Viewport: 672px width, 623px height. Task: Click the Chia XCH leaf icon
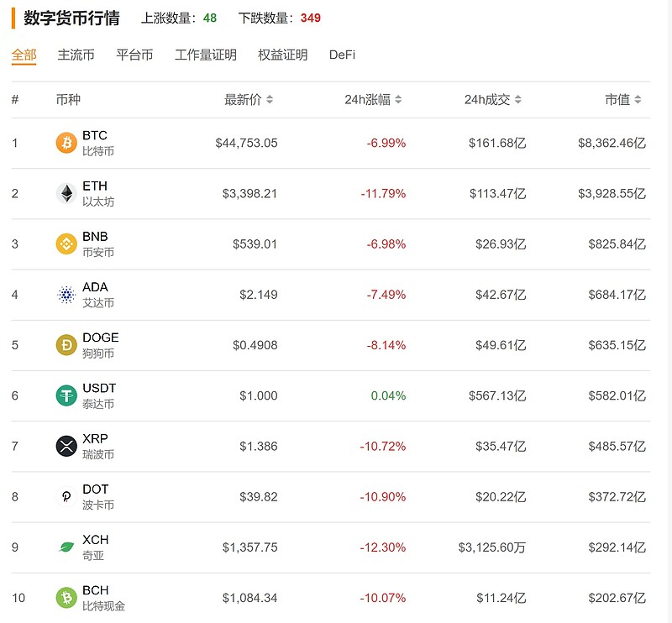point(66,547)
